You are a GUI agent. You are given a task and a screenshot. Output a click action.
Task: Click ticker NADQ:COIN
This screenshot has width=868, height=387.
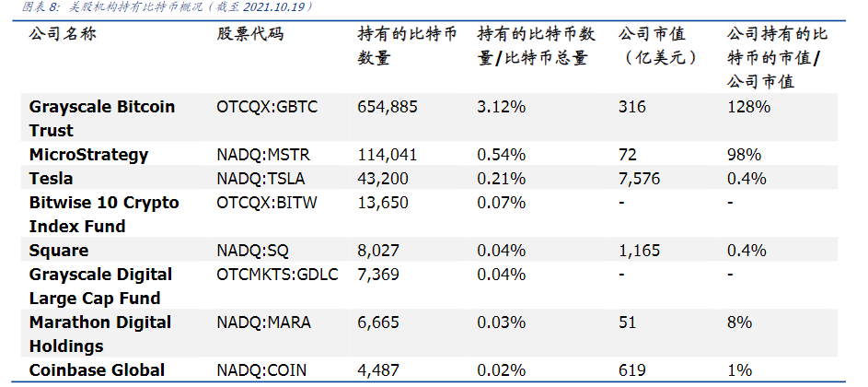pyautogui.click(x=261, y=369)
